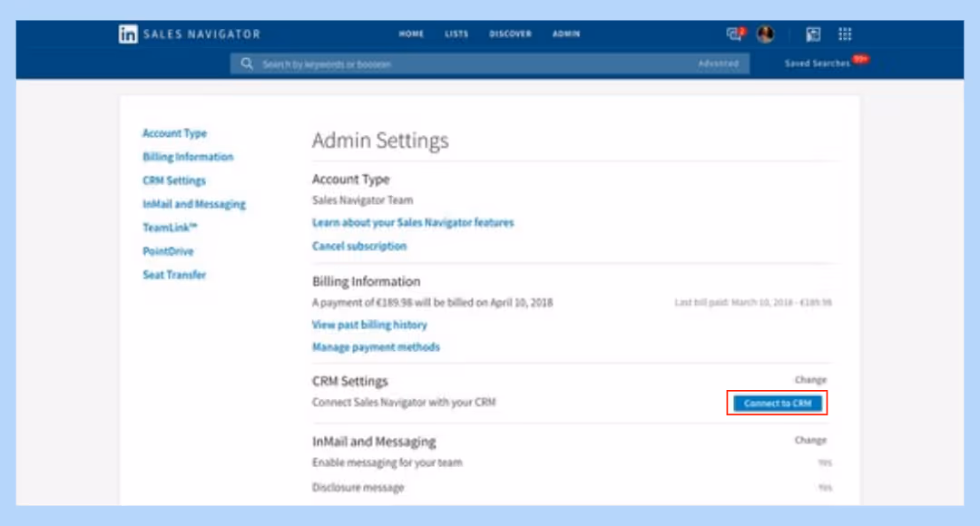Click Change for InMail and Messaging
The width and height of the screenshot is (980, 526).
tap(810, 441)
